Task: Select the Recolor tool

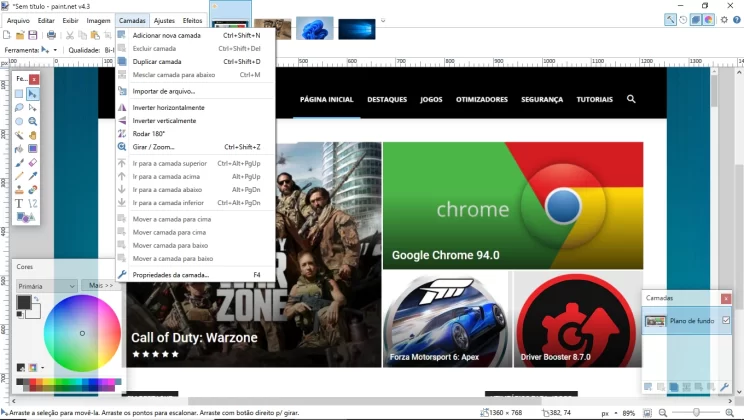Action: [x=32, y=190]
